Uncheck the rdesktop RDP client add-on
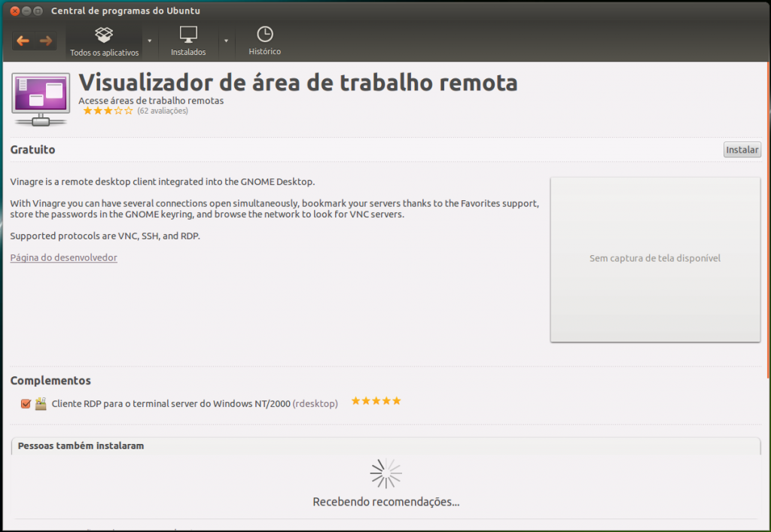Screen dimensions: 771x532 point(26,404)
